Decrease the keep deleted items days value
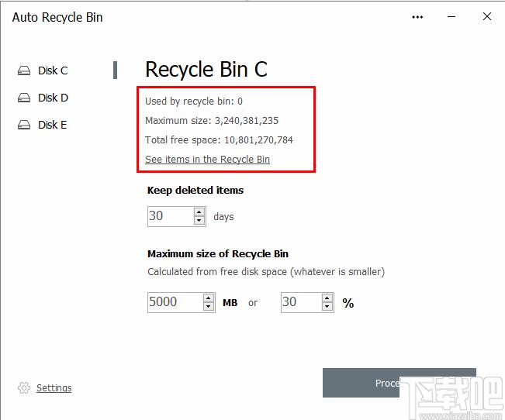This screenshot has height=420, width=505. 199,220
